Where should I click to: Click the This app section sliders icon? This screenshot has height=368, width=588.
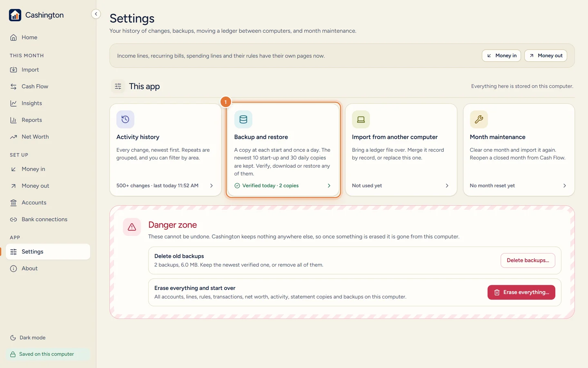(118, 86)
